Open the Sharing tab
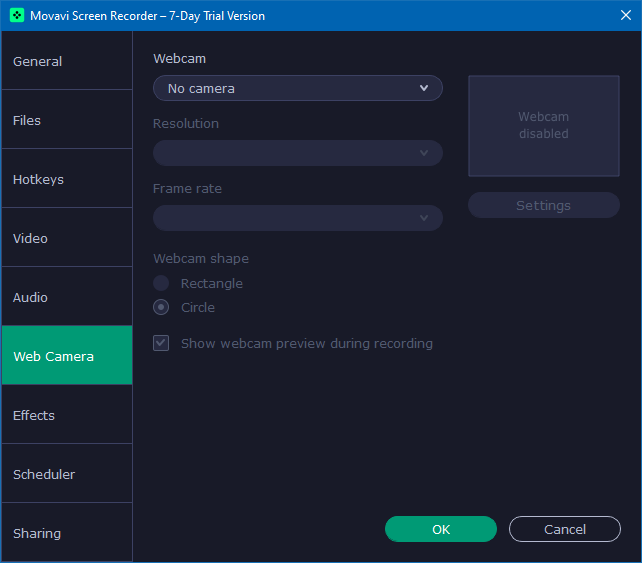642x563 pixels. pyautogui.click(x=66, y=533)
